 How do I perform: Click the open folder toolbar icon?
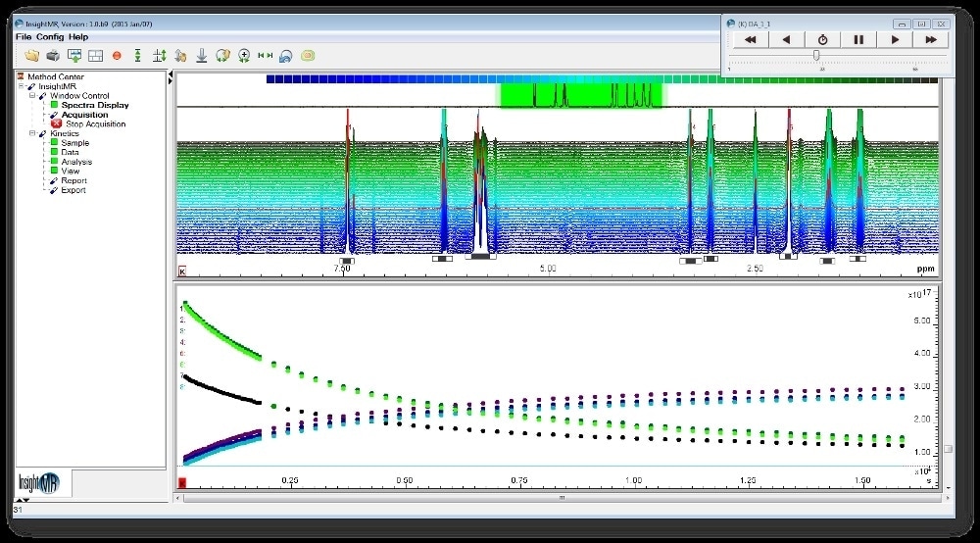[32, 56]
